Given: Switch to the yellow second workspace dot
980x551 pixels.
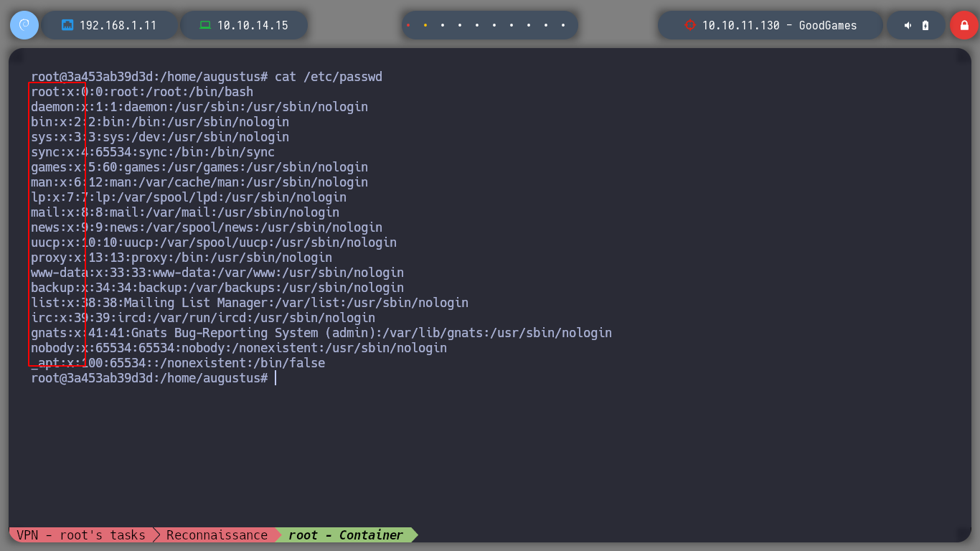Looking at the screenshot, I should (x=425, y=25).
